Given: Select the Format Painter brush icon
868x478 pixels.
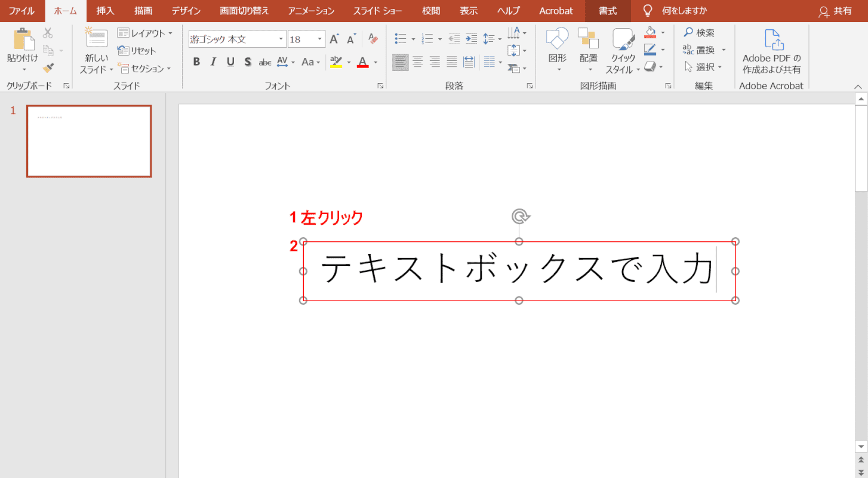Looking at the screenshot, I should point(48,68).
